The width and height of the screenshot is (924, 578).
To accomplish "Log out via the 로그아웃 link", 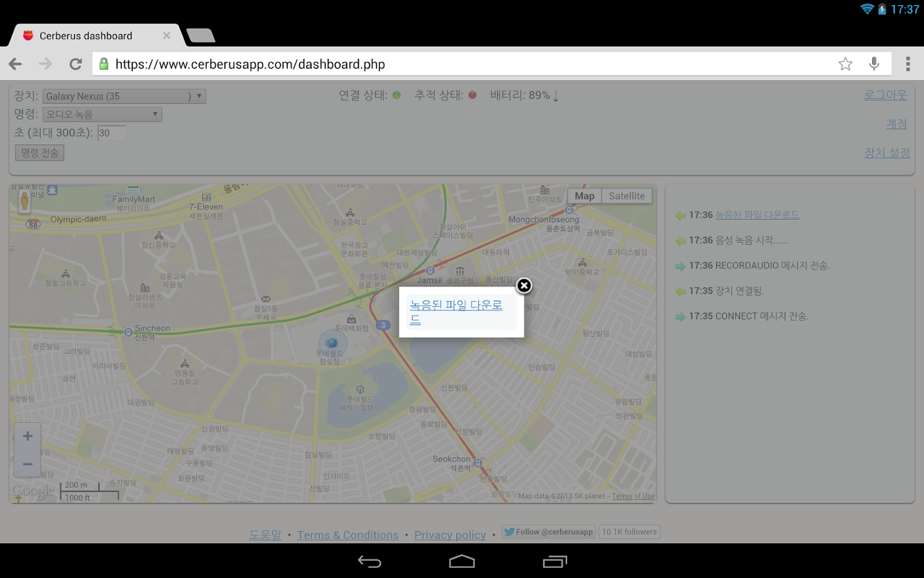I will tap(886, 94).
